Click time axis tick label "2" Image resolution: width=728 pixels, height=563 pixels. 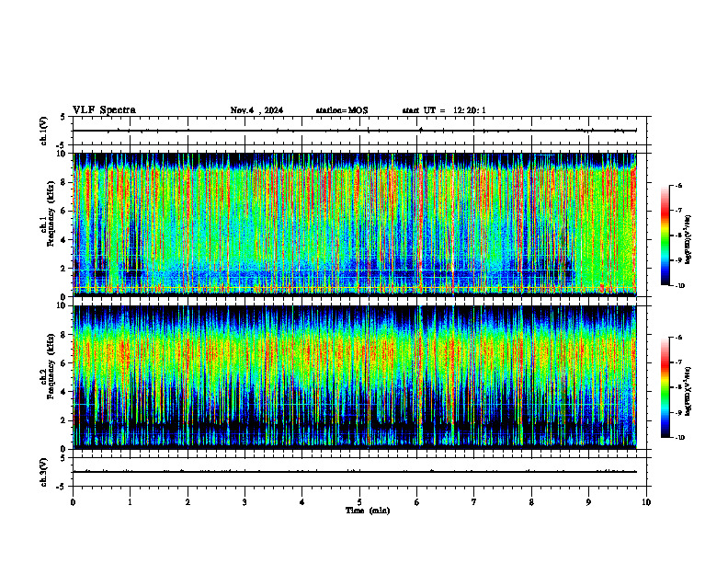(188, 502)
